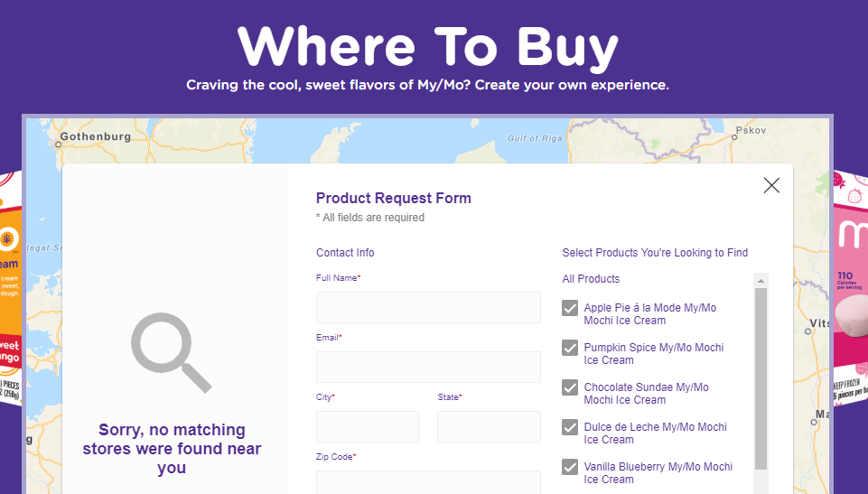The height and width of the screenshot is (494, 868).
Task: Uncheck Apple Pie à la Mode Mochi
Action: pos(570,308)
